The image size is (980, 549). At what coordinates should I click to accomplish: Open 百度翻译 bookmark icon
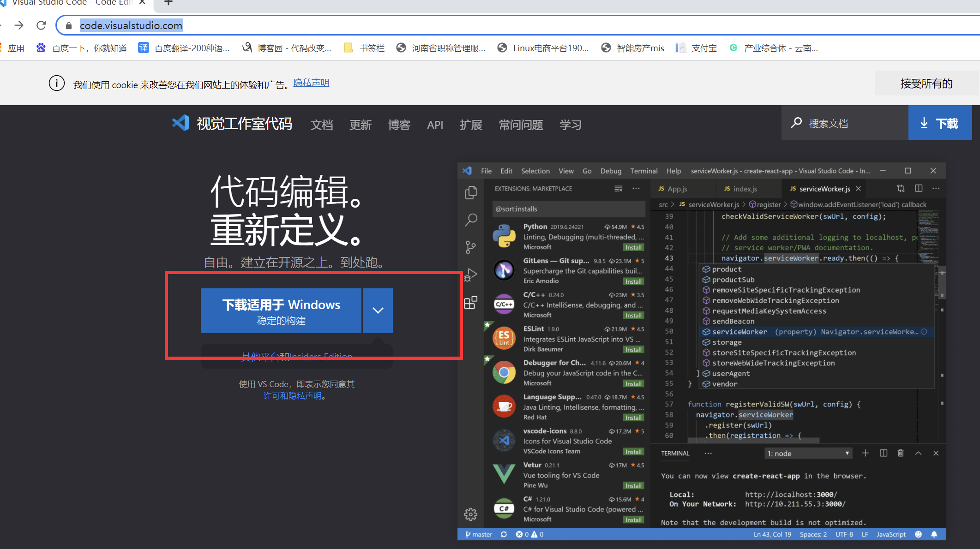(144, 48)
